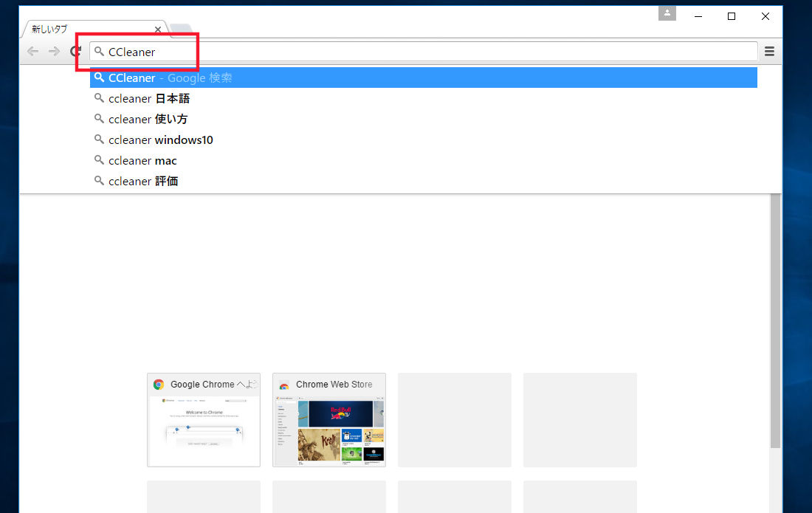Go forward with the forward arrow
The height and width of the screenshot is (513, 812).
pyautogui.click(x=54, y=51)
